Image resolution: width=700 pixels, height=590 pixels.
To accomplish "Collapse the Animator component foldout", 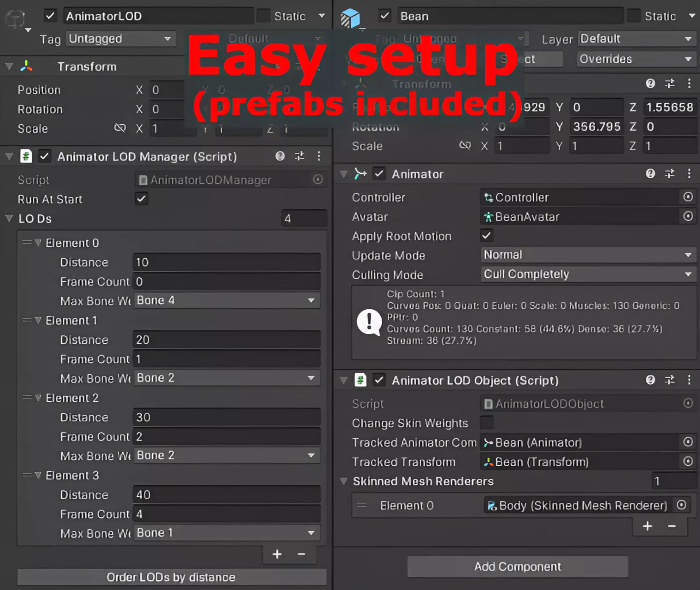I will click(x=344, y=174).
